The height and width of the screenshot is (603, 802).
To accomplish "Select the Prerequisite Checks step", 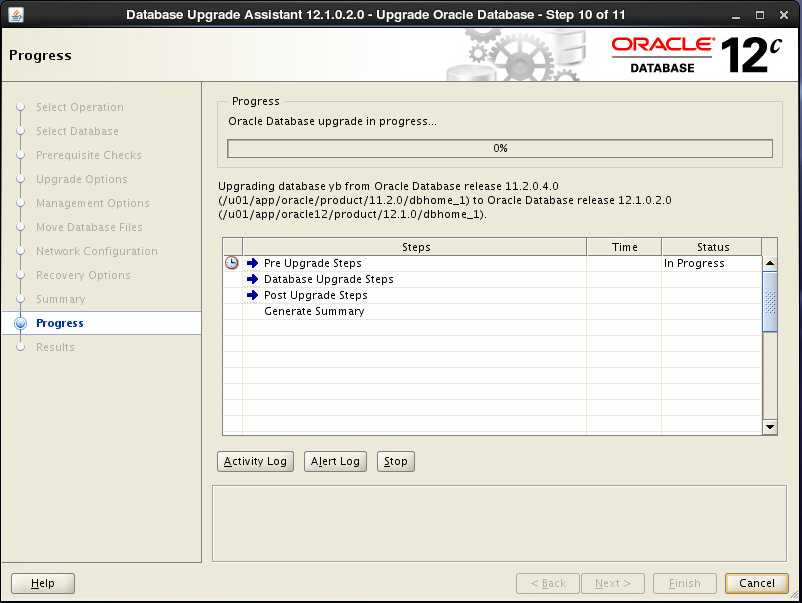I will tap(88, 155).
